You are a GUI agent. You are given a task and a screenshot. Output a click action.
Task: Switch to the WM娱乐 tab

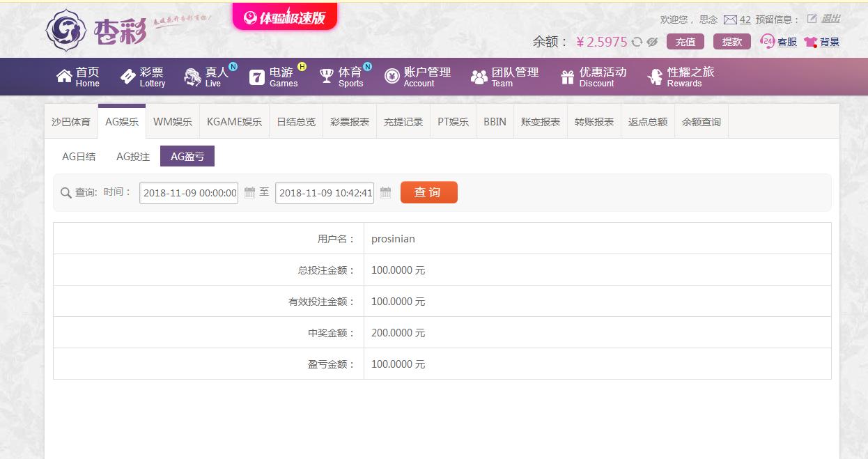click(x=173, y=122)
